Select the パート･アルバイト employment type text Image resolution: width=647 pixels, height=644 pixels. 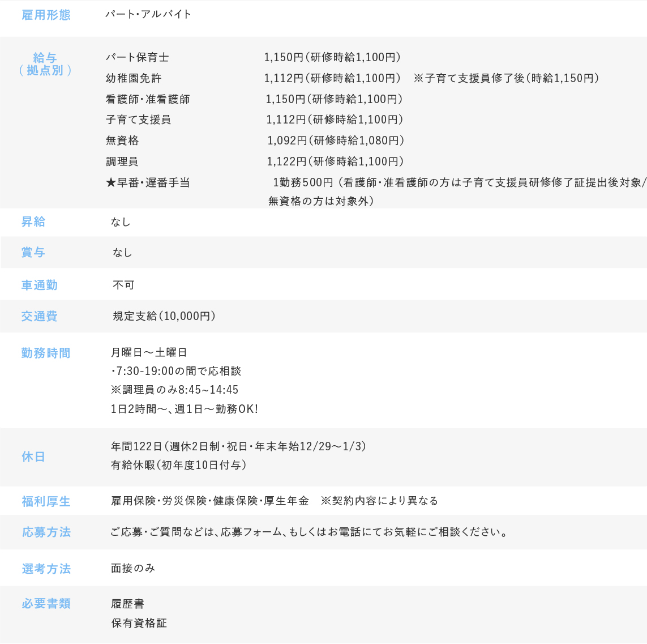(148, 14)
